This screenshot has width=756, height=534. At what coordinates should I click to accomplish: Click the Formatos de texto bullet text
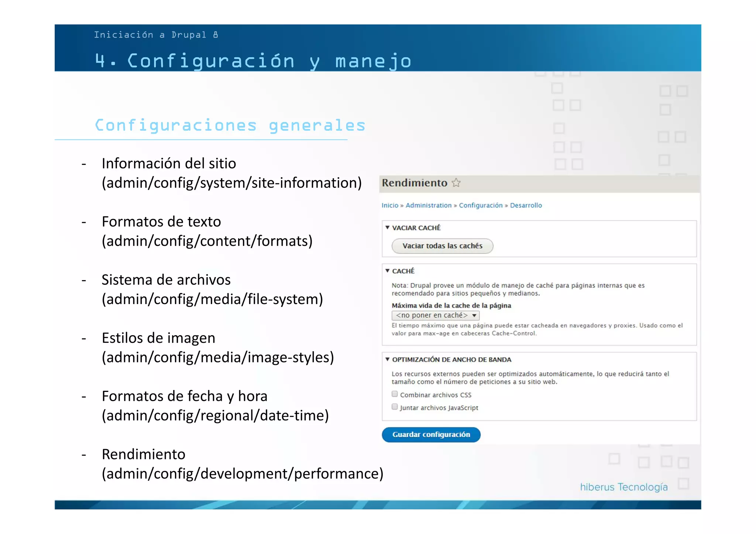tap(161, 222)
